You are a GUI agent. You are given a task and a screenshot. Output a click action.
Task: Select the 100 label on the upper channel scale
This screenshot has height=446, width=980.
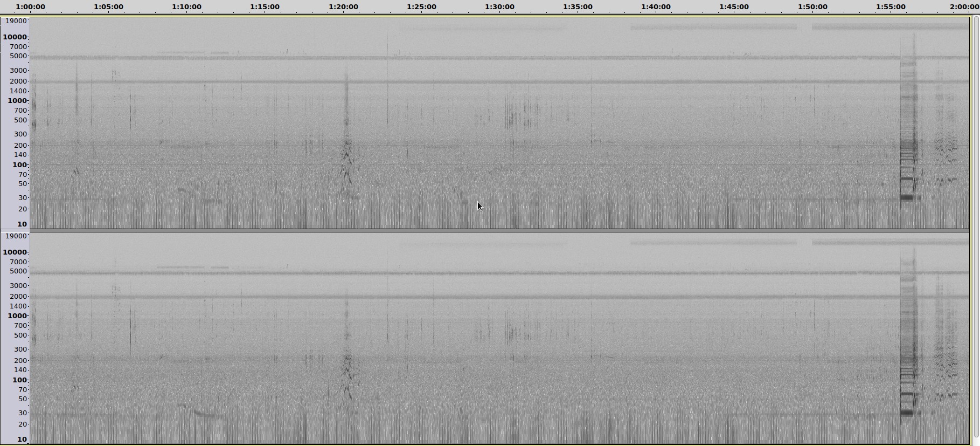(x=19, y=165)
